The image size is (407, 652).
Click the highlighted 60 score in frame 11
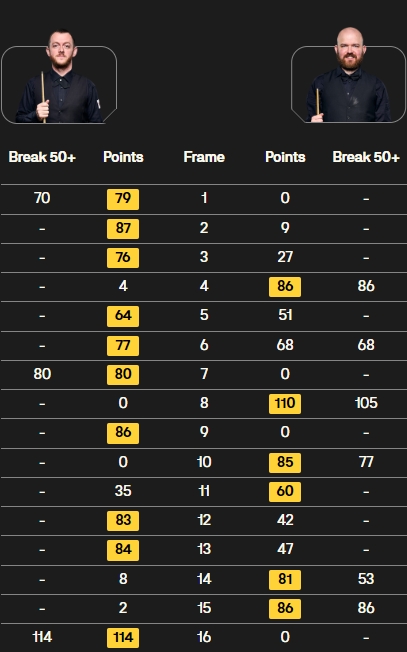[x=285, y=491]
